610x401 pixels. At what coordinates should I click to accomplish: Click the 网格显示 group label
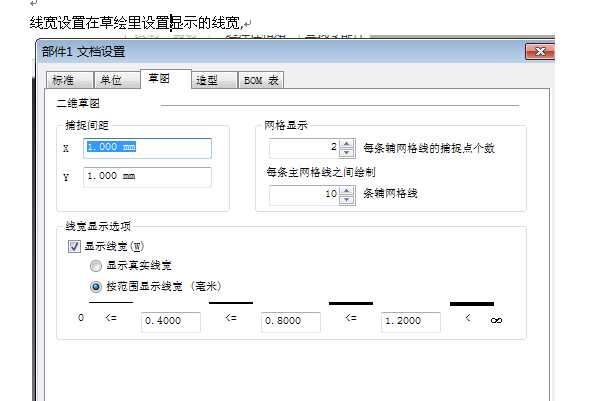point(286,125)
